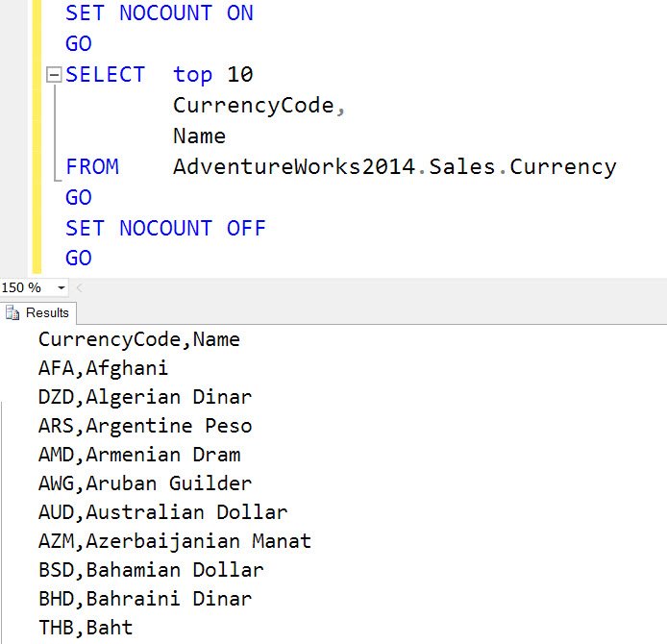Click the CurrencyCode,Name header result row
This screenshot has width=667, height=644.
[x=139, y=339]
